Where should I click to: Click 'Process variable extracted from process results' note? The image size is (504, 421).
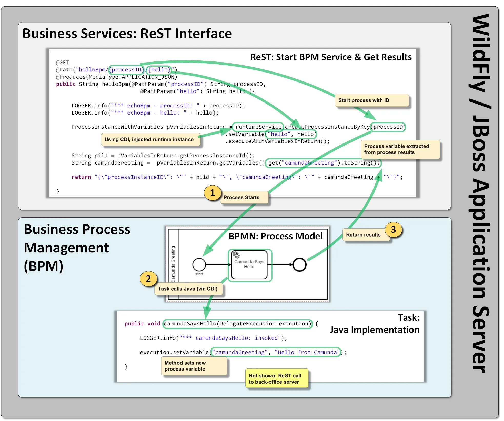[400, 149]
